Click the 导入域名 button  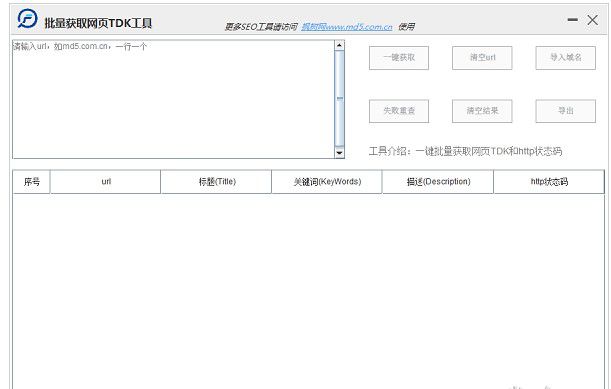pos(565,58)
